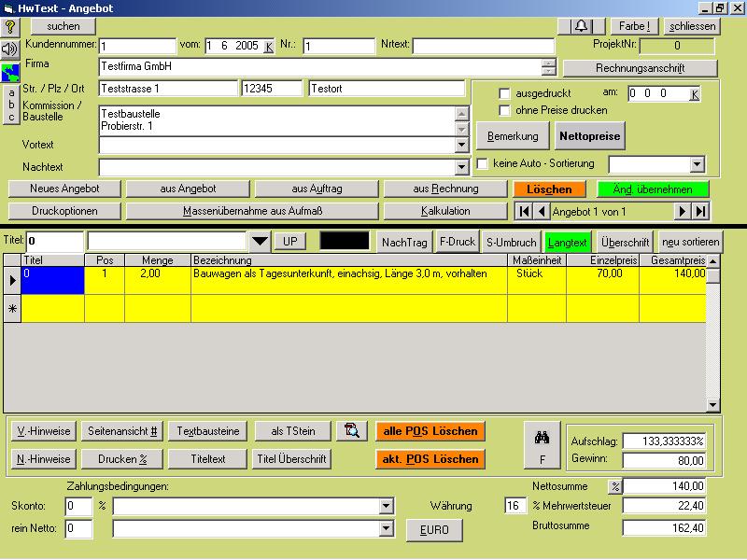Click the Kundennummer input field
Screen dimensions: 747x560
(x=137, y=46)
